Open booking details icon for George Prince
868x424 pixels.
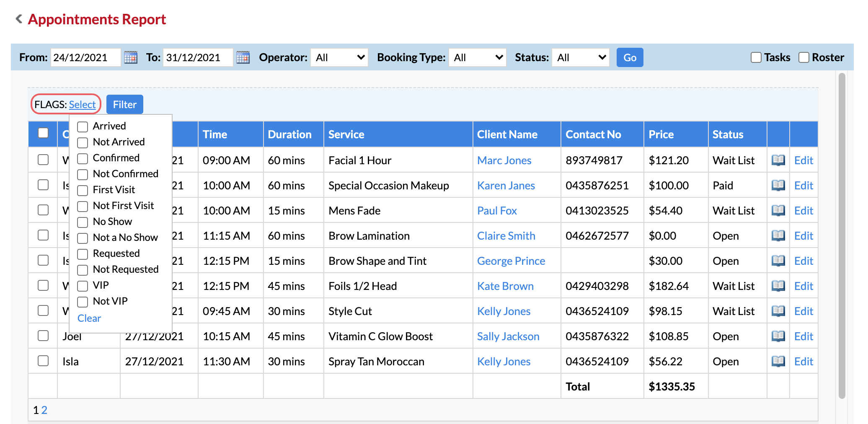pyautogui.click(x=778, y=261)
